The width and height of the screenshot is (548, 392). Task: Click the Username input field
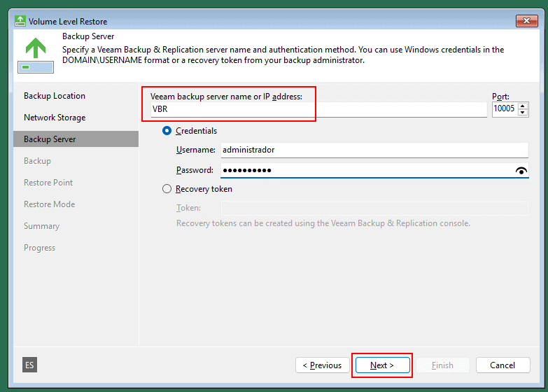[x=373, y=150]
